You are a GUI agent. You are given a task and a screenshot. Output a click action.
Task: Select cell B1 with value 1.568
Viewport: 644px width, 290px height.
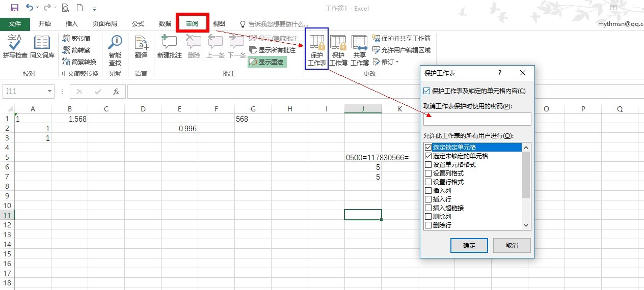[69, 119]
